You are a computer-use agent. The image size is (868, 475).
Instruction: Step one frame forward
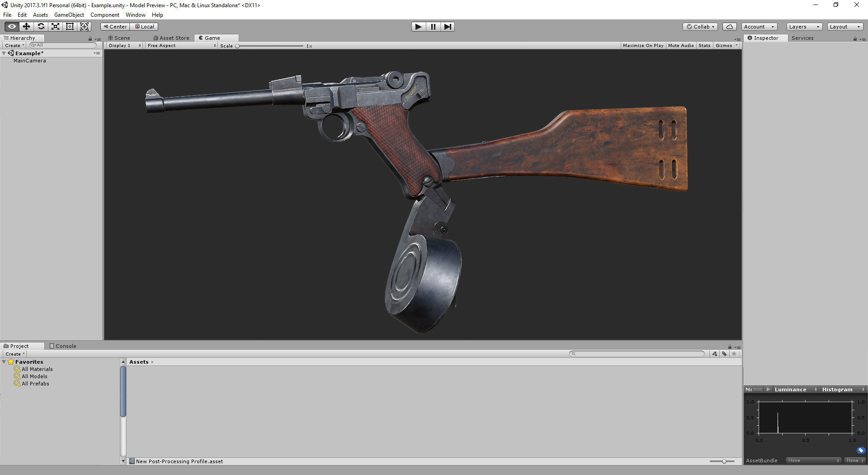tap(448, 27)
